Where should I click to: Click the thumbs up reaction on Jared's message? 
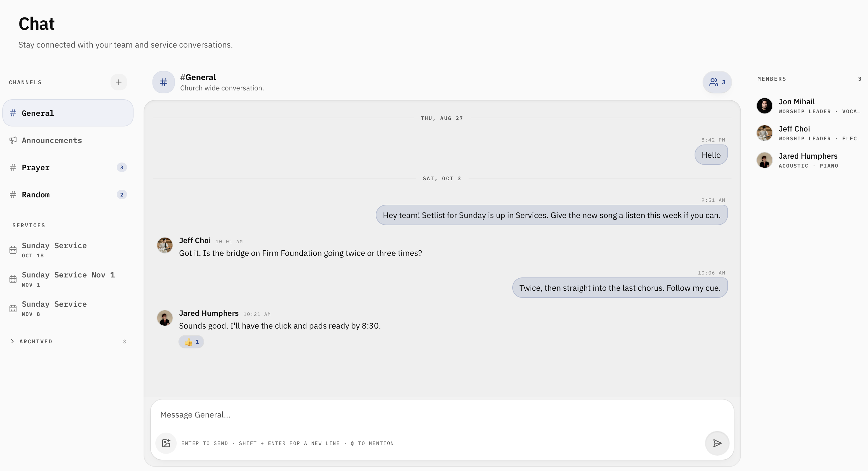(x=191, y=342)
